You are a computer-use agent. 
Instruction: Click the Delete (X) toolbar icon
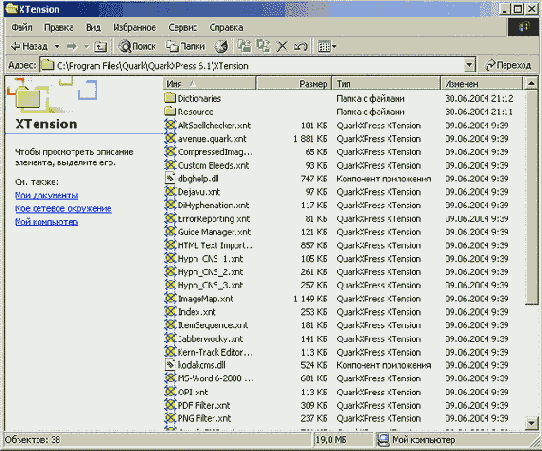tap(282, 46)
